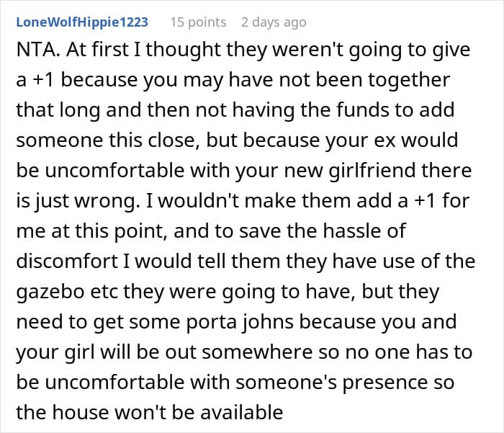Open the LoneWolfHippie1223 user profile link

point(81,22)
